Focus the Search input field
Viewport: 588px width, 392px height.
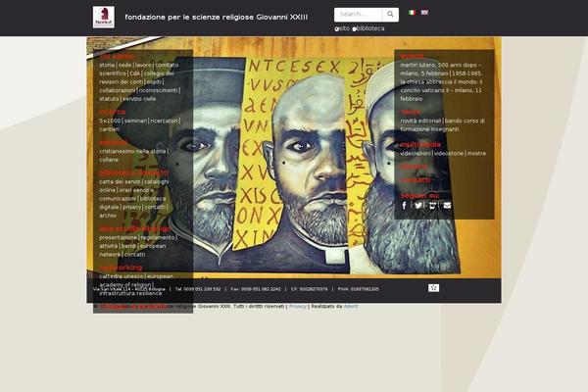(x=358, y=15)
